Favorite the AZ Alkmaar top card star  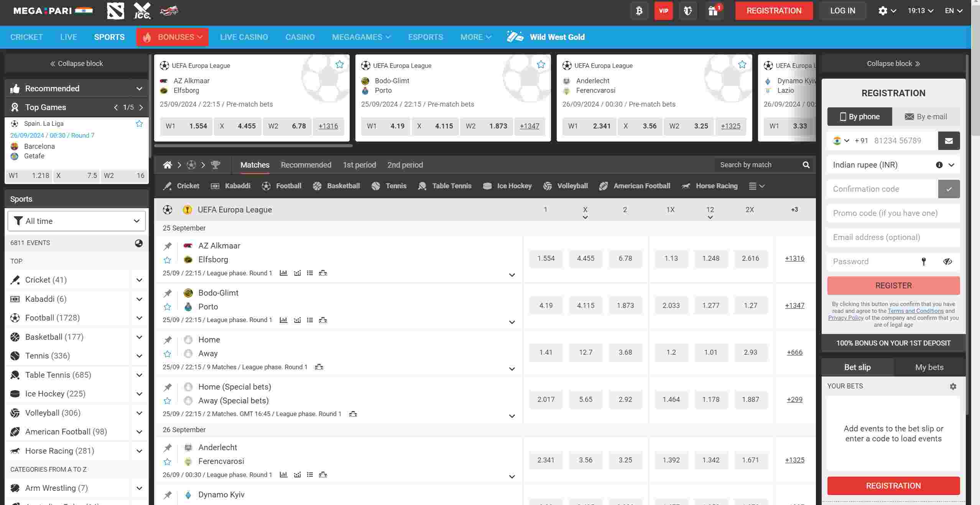tap(339, 64)
